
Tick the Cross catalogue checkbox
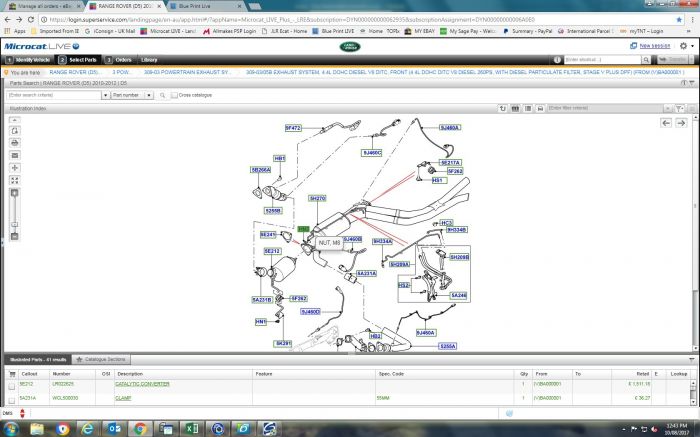(174, 95)
